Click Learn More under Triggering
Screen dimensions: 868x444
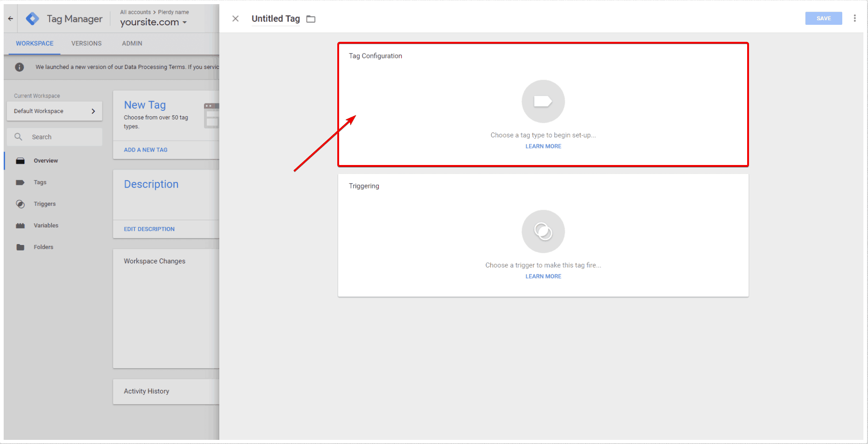(543, 276)
